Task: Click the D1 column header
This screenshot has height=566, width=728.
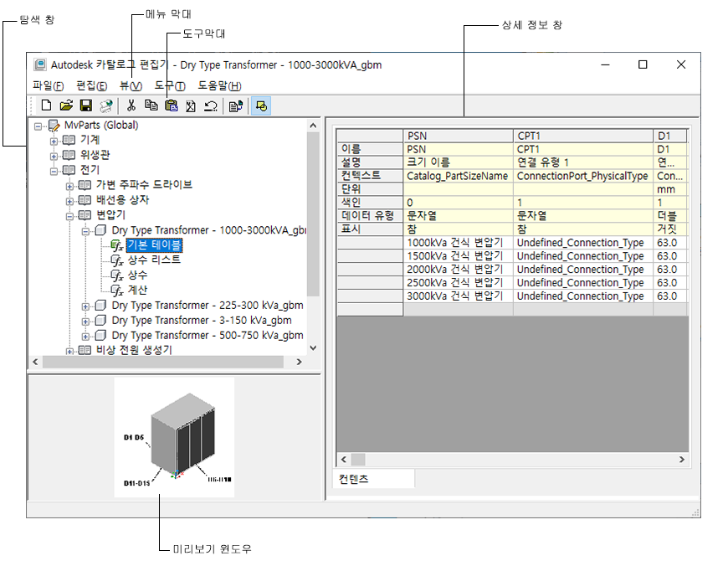Action: point(670,136)
